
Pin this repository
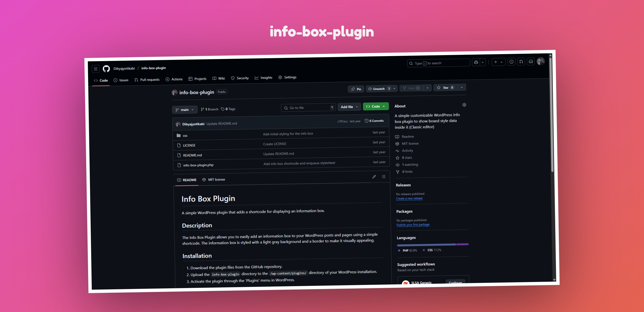tap(356, 89)
